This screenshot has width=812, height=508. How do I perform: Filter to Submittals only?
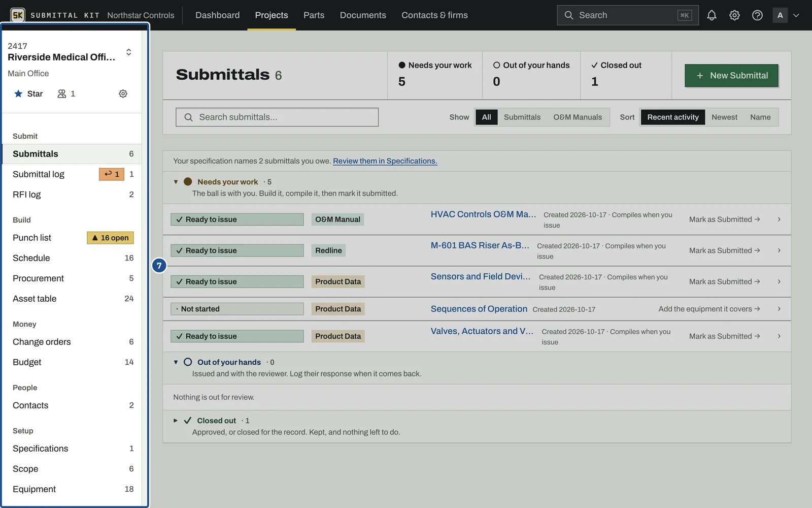pos(522,117)
